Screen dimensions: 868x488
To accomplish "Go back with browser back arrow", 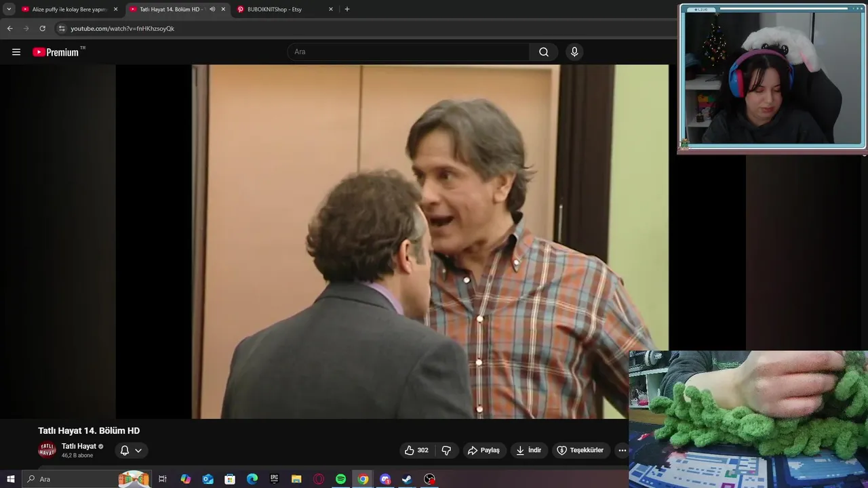I will click(x=9, y=28).
